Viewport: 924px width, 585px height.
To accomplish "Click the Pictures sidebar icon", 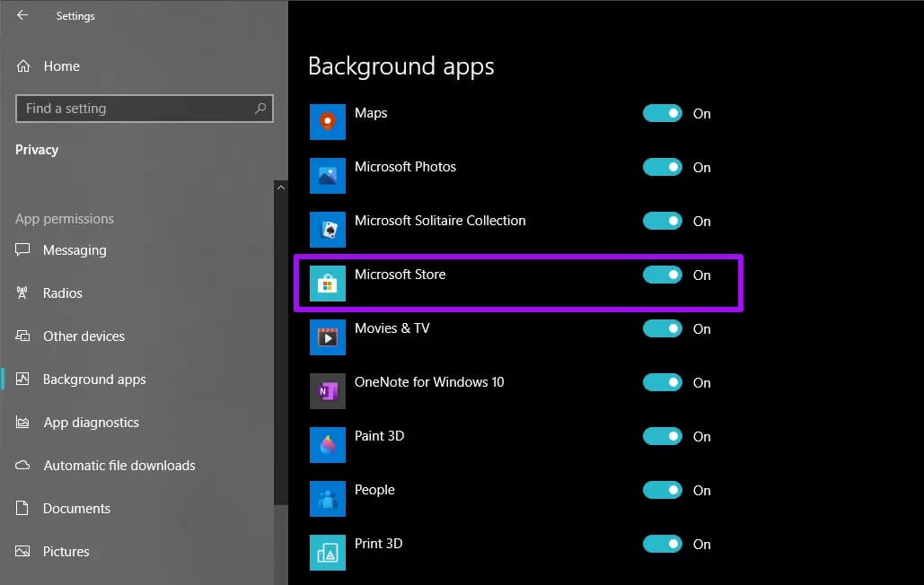I will [22, 551].
